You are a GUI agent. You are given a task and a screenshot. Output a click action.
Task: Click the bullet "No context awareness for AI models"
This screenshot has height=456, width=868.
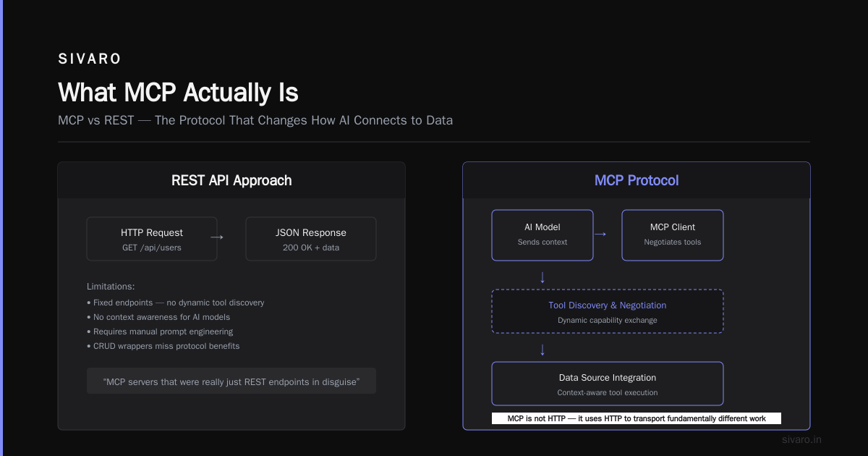(x=158, y=317)
